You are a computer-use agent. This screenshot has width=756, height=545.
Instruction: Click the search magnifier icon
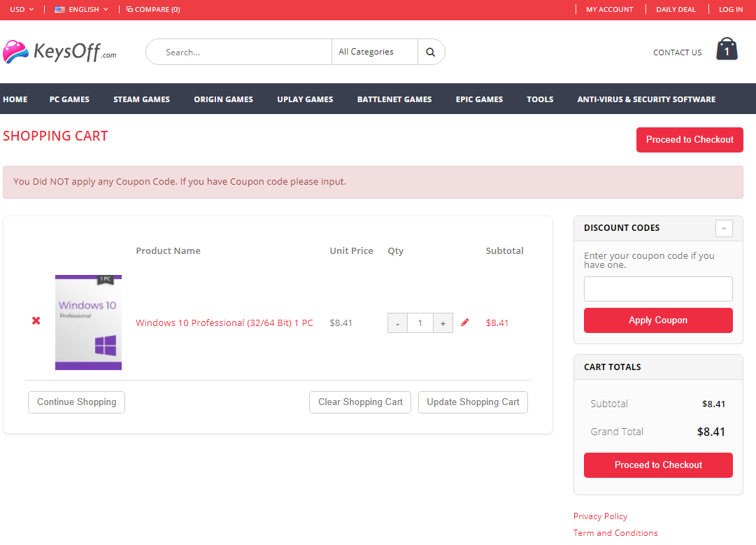click(431, 52)
